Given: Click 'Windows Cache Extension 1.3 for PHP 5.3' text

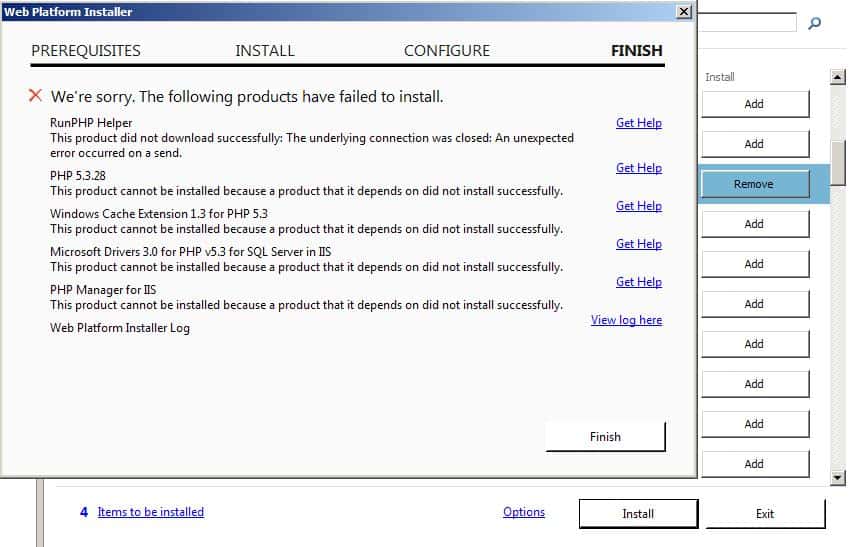Looking at the screenshot, I should pos(159,214).
